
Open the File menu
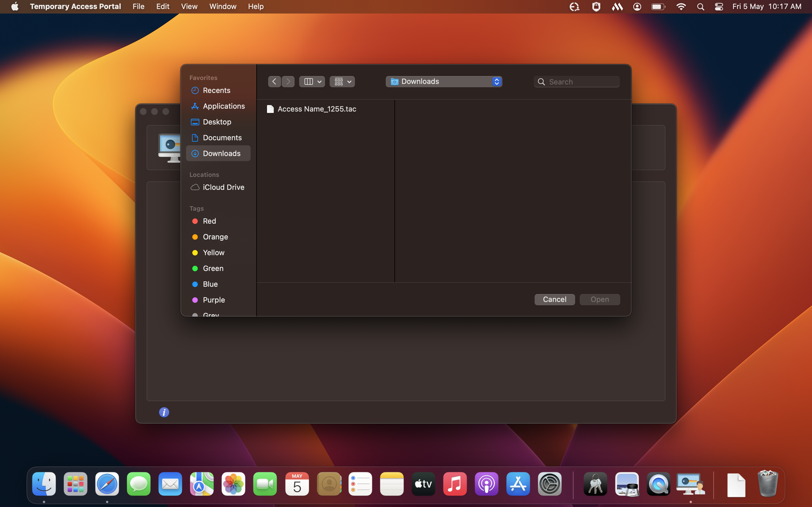[x=138, y=7]
